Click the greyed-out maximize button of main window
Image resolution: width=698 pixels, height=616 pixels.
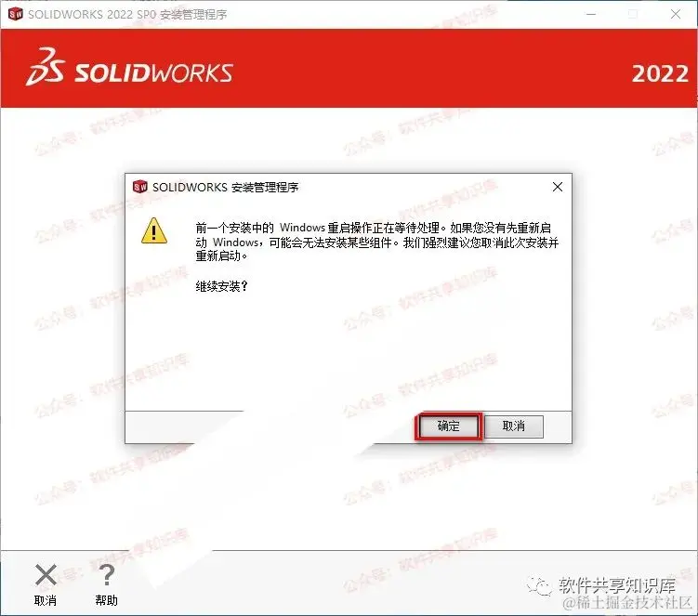[x=633, y=14]
